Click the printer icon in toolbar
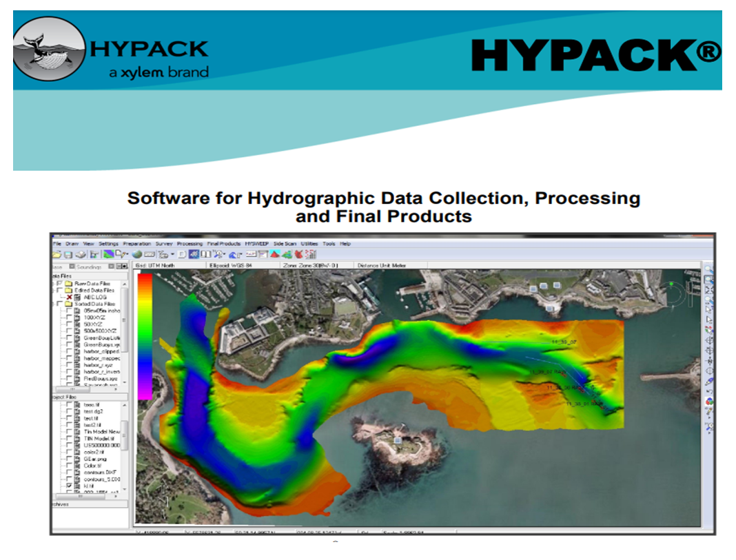The width and height of the screenshot is (736, 560). pyautogui.click(x=81, y=254)
